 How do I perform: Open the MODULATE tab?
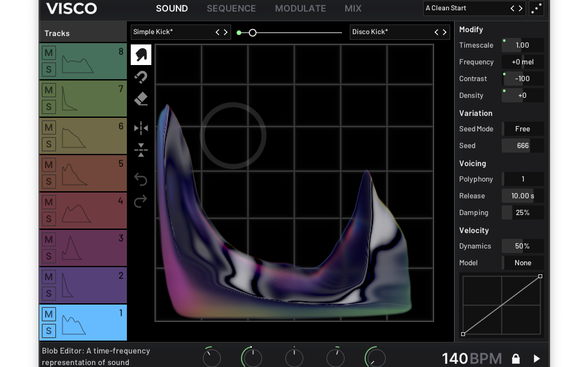pos(300,8)
